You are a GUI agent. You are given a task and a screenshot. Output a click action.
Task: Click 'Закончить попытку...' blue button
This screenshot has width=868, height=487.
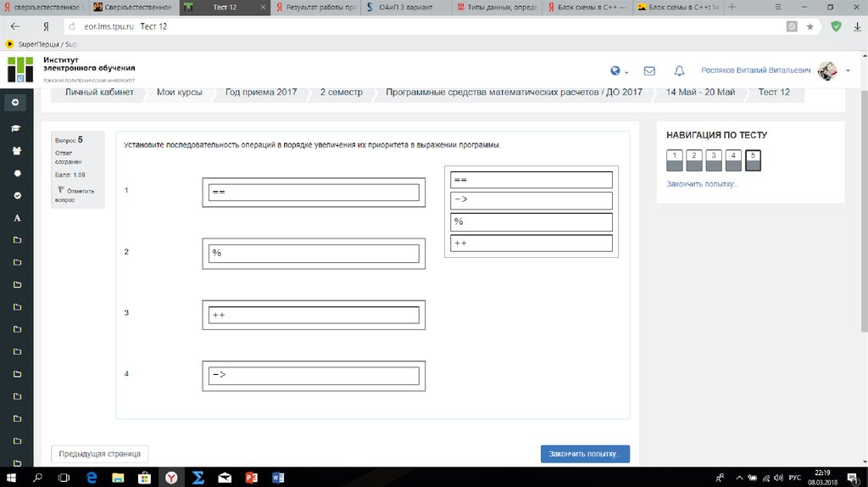pyautogui.click(x=585, y=454)
